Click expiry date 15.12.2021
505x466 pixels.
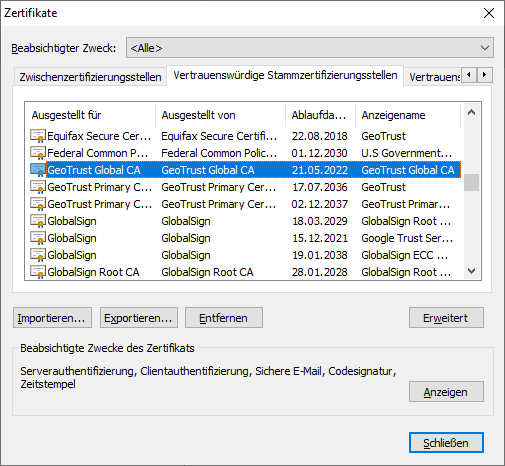319,238
